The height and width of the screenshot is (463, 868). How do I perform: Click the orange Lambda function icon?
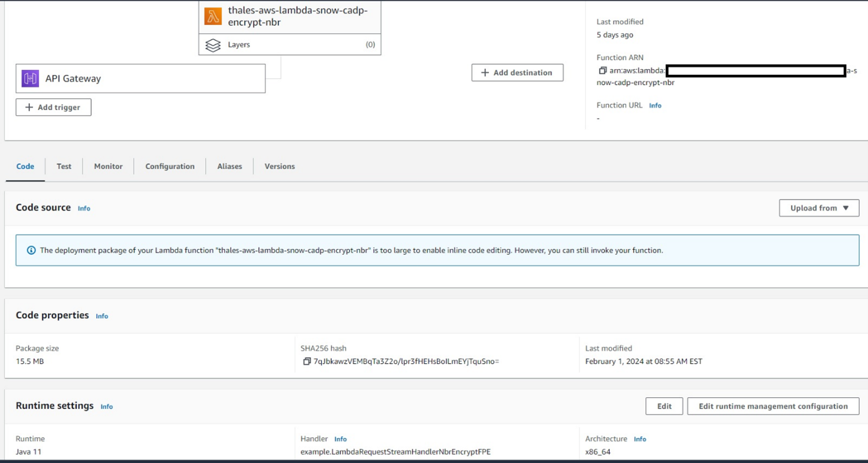click(x=213, y=16)
